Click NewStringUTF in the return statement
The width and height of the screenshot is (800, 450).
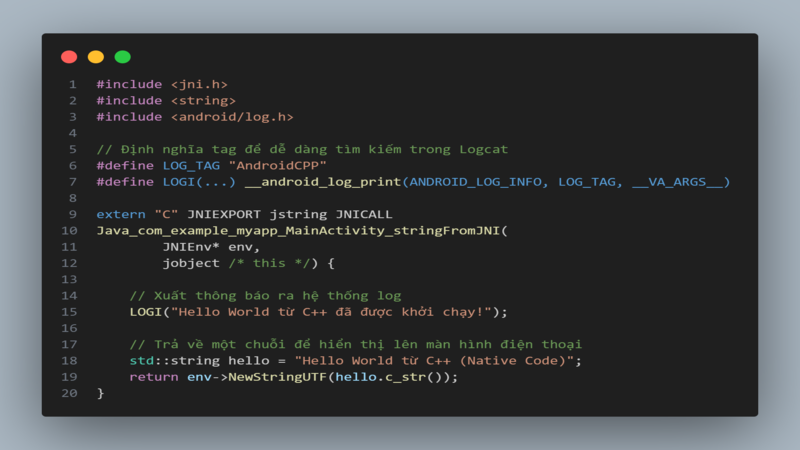pyautogui.click(x=277, y=377)
